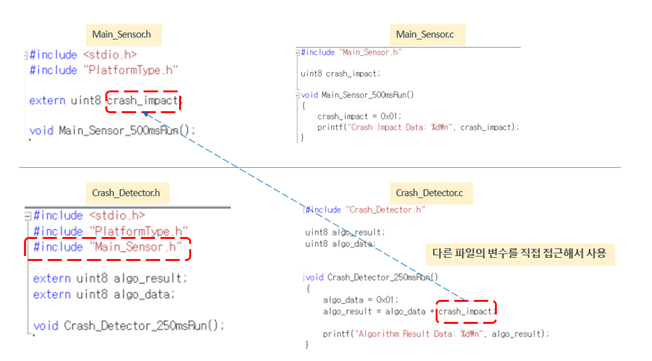Click 'extern uint8 algo_data;' declaration
Screen dimensions: 652x361
coord(104,294)
